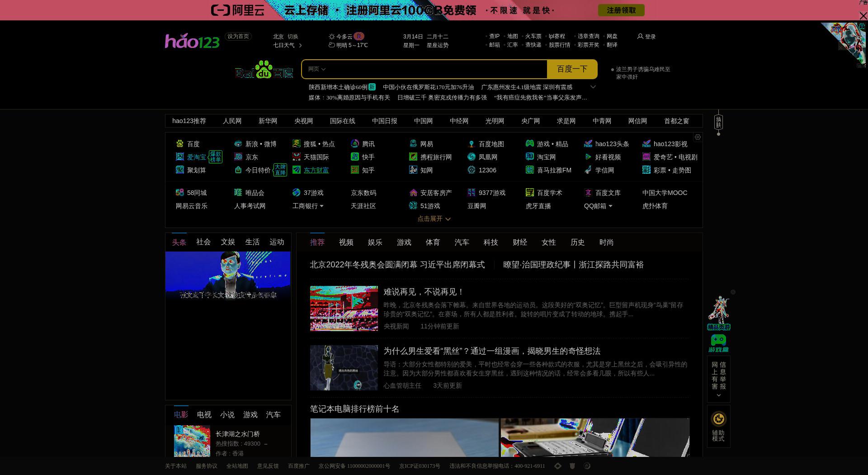The image size is (868, 475).
Task: Open the 百度文库 icon
Action: (x=588, y=193)
